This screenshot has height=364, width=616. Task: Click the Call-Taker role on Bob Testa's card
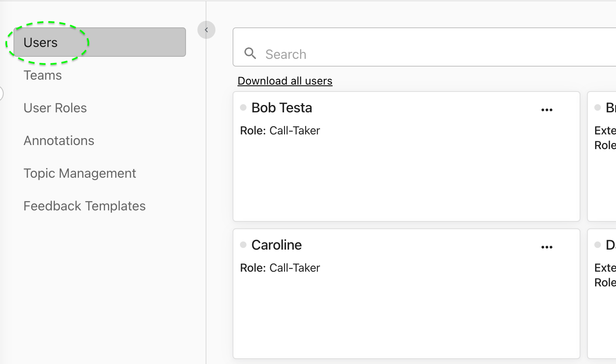click(x=294, y=131)
